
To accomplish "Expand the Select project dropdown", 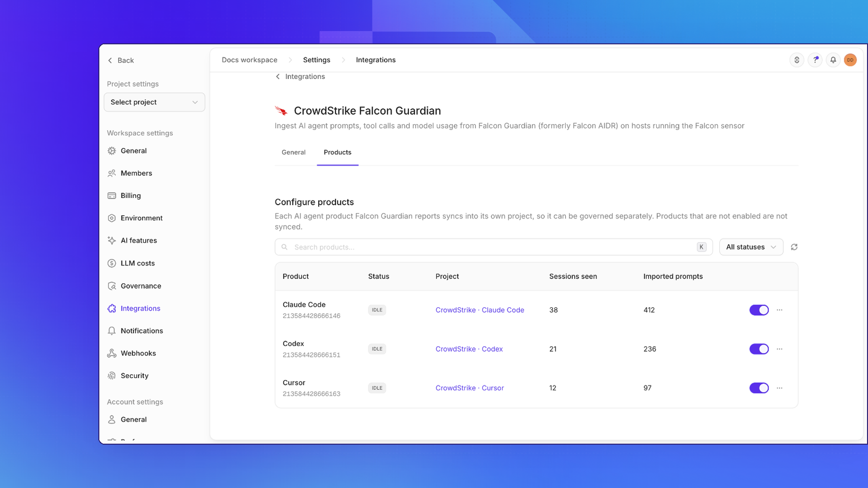I will (154, 102).
